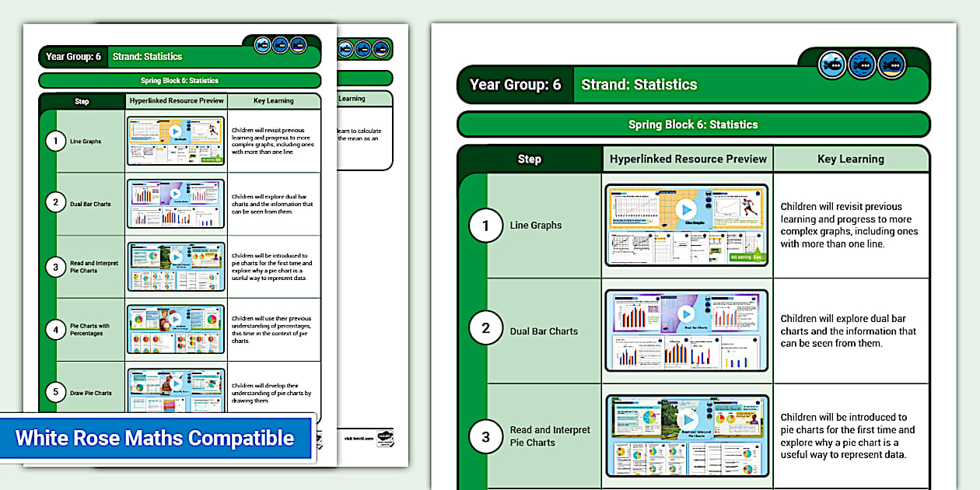This screenshot has width=980, height=490.
Task: Click the Step 2 numbered circle beside Dual Bar Charts
Action: tap(486, 329)
